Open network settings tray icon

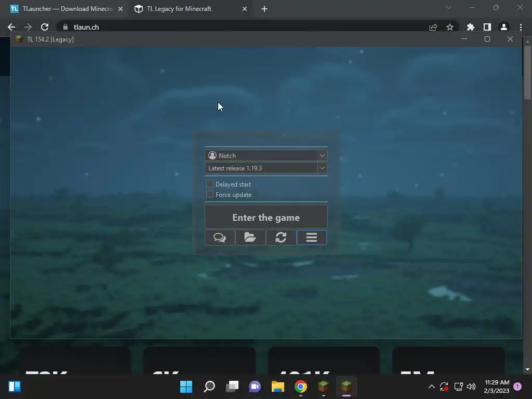click(x=458, y=387)
